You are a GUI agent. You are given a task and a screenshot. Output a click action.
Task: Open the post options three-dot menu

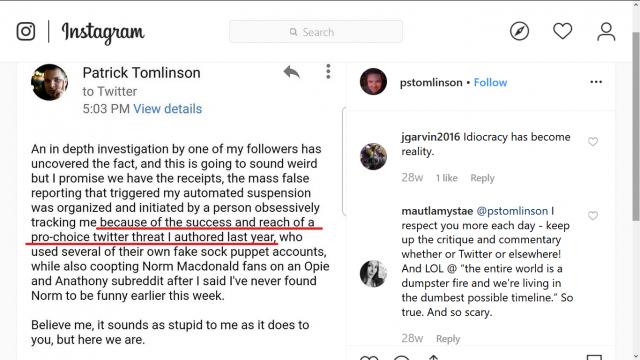[x=596, y=82]
